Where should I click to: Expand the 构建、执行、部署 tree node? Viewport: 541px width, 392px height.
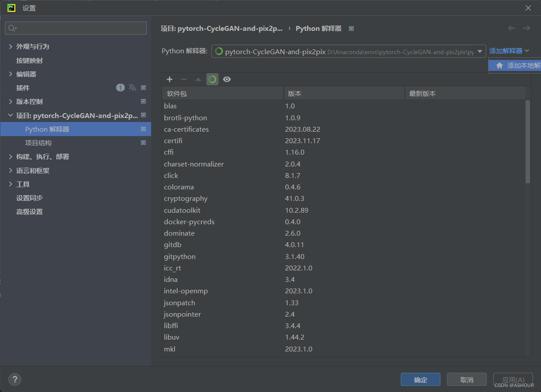coord(11,156)
